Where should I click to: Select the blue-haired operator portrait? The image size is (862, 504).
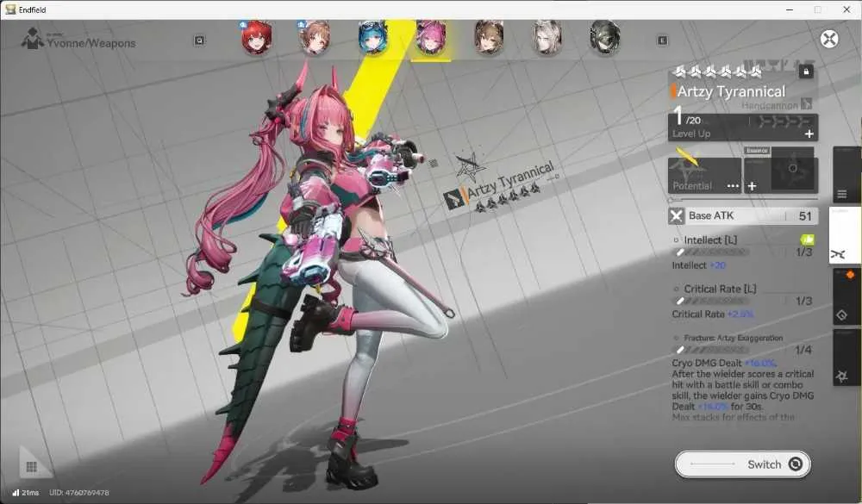tap(372, 38)
